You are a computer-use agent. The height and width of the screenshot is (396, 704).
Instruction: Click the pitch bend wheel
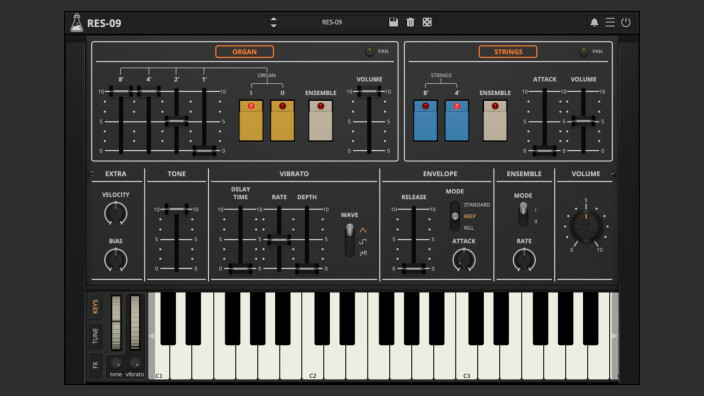point(116,322)
